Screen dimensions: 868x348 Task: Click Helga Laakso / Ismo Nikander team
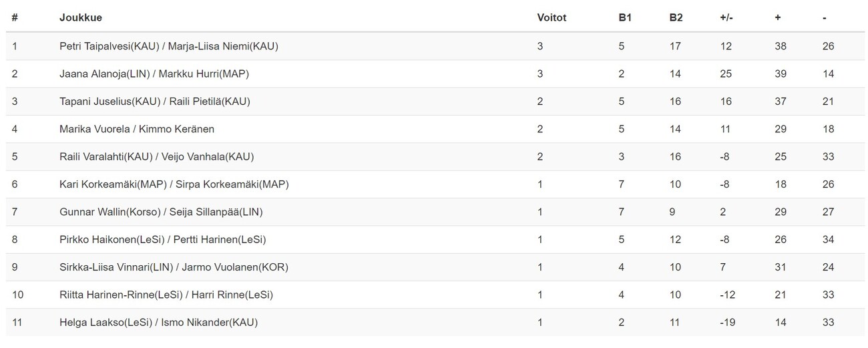(158, 322)
